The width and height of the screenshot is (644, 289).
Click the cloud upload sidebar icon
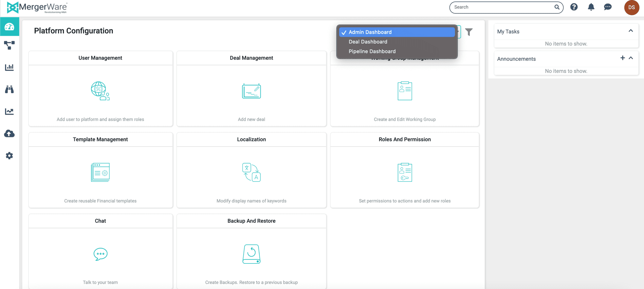click(x=10, y=134)
